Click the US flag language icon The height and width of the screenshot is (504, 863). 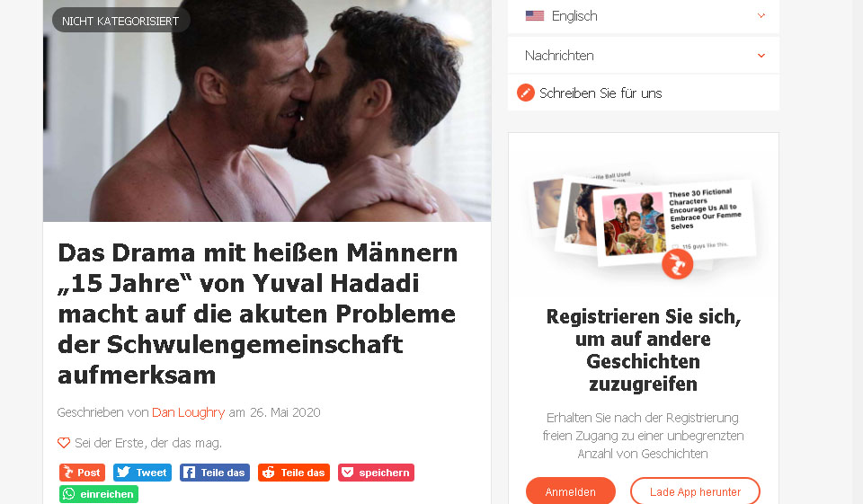coord(534,16)
